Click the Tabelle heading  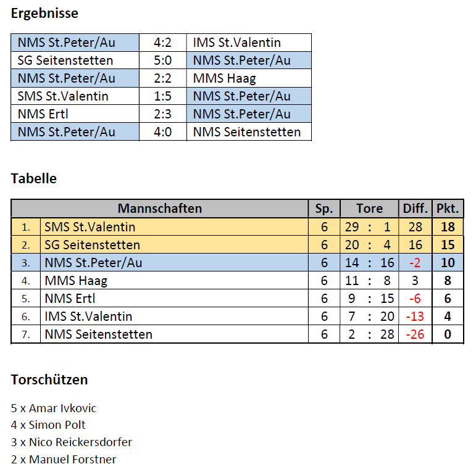click(34, 178)
